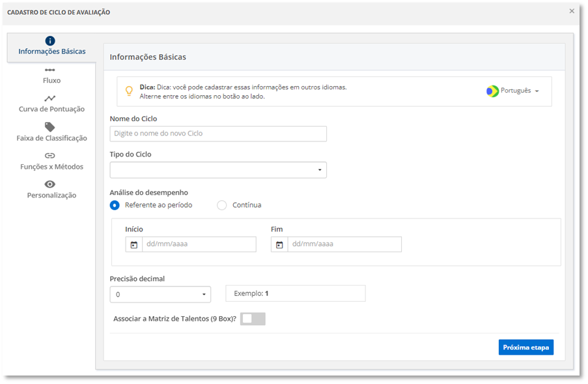This screenshot has height=384, width=588.
Task: Open the Fim date calendar icon
Action: 279,244
